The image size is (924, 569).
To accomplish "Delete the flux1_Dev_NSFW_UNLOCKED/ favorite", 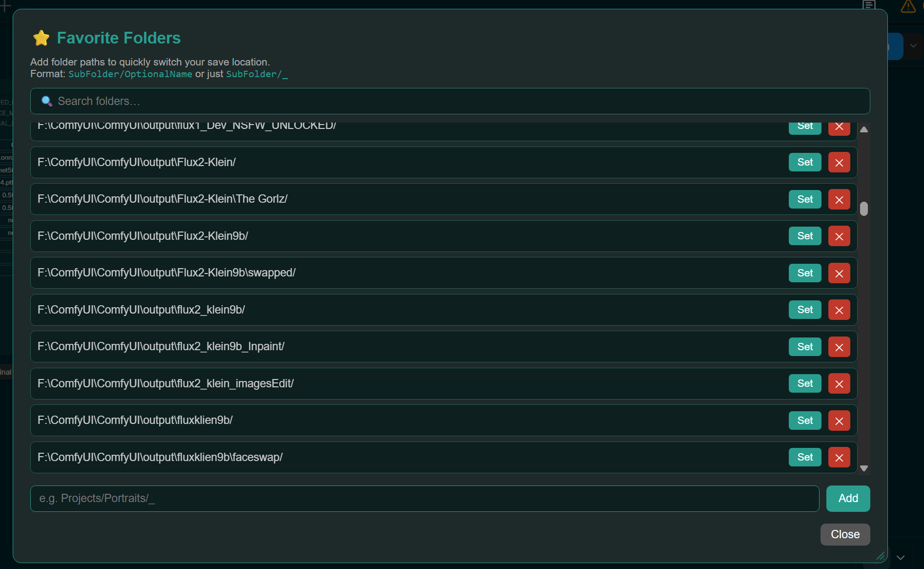I will coord(839,128).
